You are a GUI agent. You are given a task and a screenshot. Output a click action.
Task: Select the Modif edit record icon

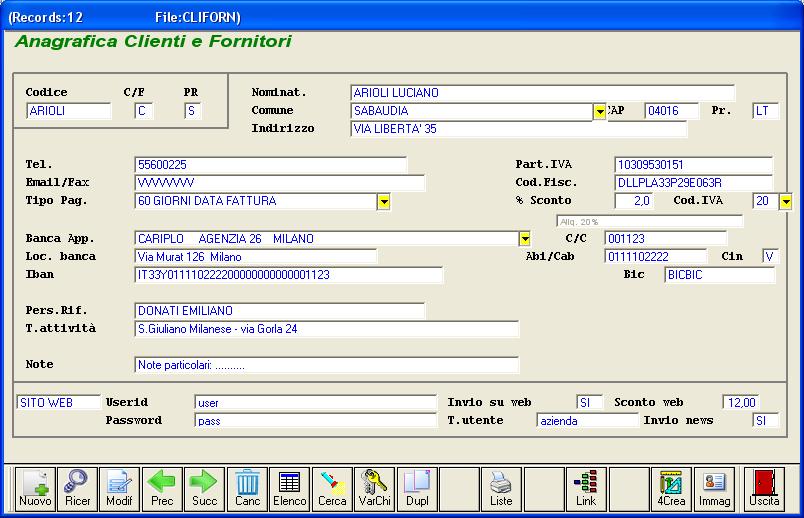pos(119,489)
